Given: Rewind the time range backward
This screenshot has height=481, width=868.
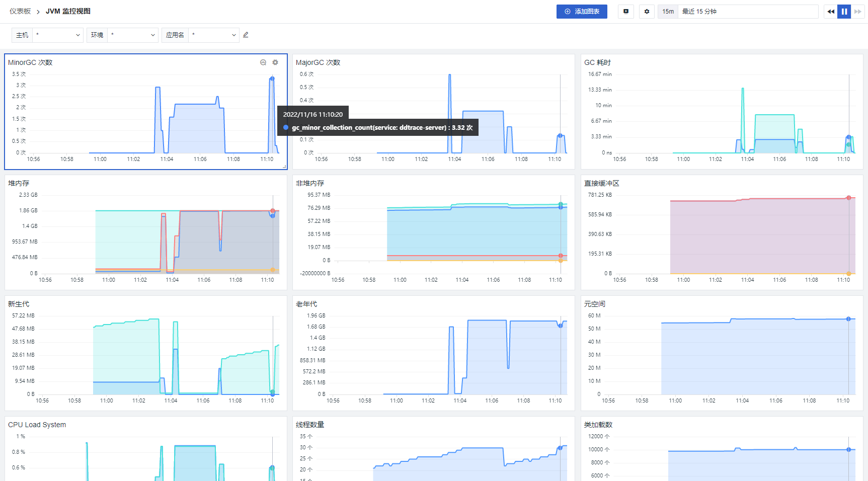Looking at the screenshot, I should coord(831,12).
